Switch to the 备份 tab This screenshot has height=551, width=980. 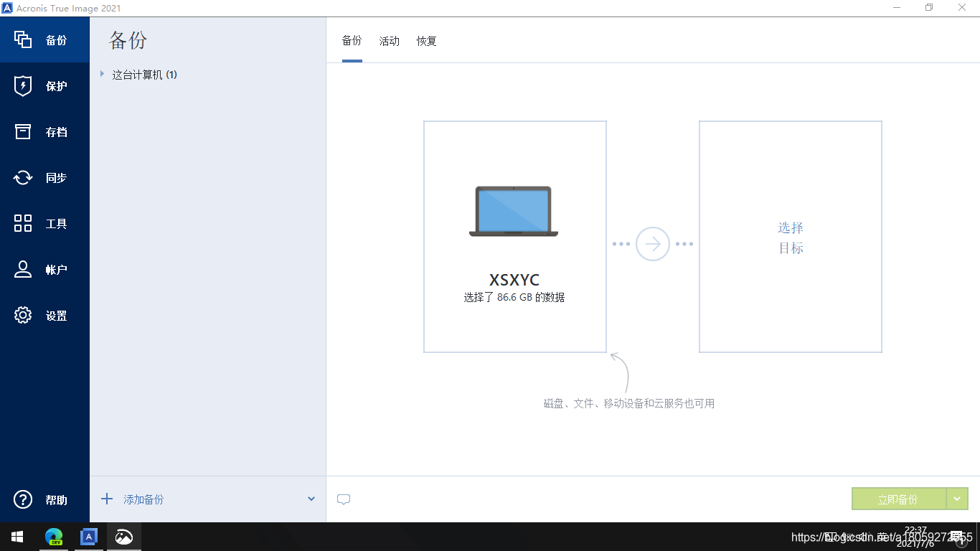coord(352,41)
